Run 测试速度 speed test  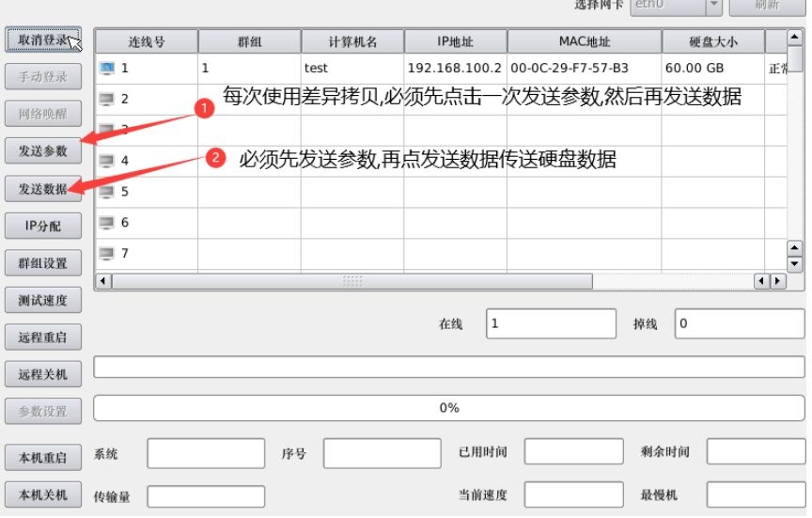pyautogui.click(x=42, y=301)
